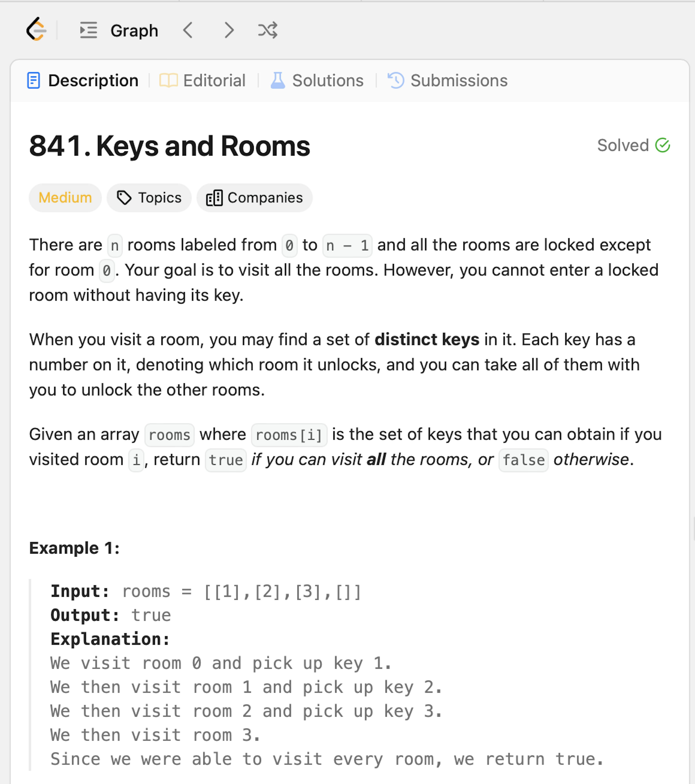The width and height of the screenshot is (695, 784).
Task: Click the Submissions history clock icon
Action: [x=396, y=81]
